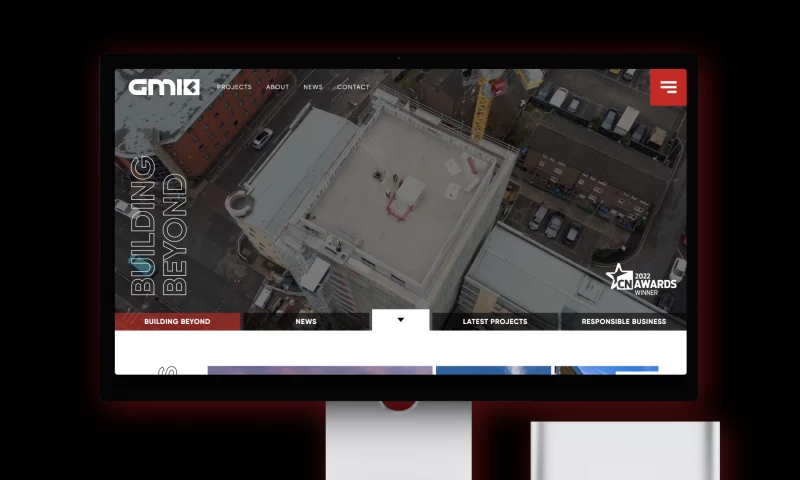Viewport: 800px width, 480px height.
Task: Open the rightmost thumbnail in the bottom row
Action: [606, 370]
